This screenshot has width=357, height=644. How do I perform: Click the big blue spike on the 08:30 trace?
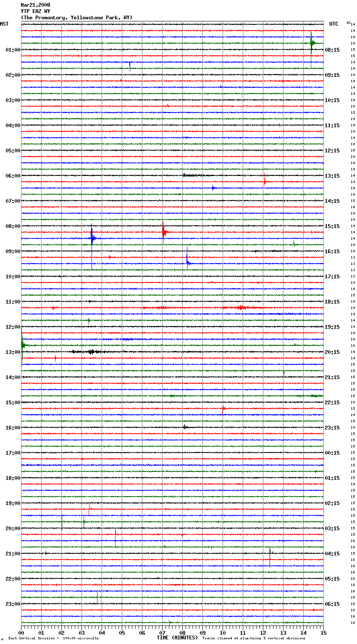tap(92, 238)
